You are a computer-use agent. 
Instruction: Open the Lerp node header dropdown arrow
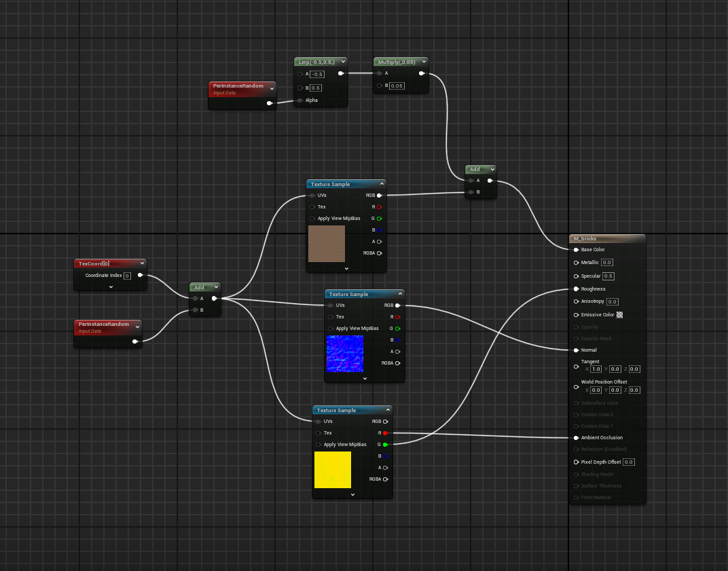342,62
